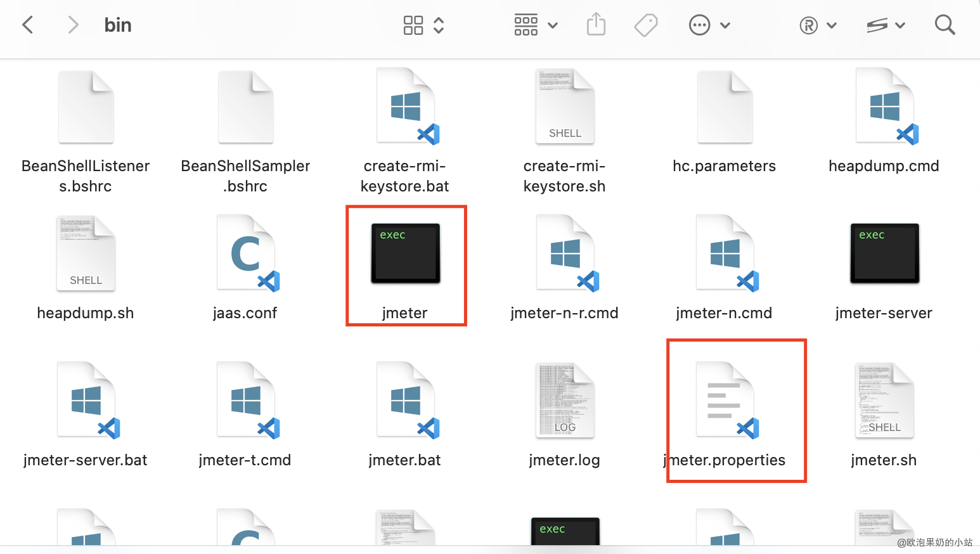This screenshot has height=554, width=980.
Task: Click the jmeter.sh filename label
Action: point(884,460)
